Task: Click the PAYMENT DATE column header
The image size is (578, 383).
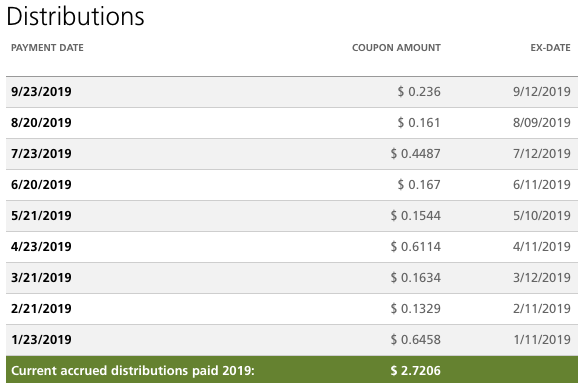Action: [47, 48]
